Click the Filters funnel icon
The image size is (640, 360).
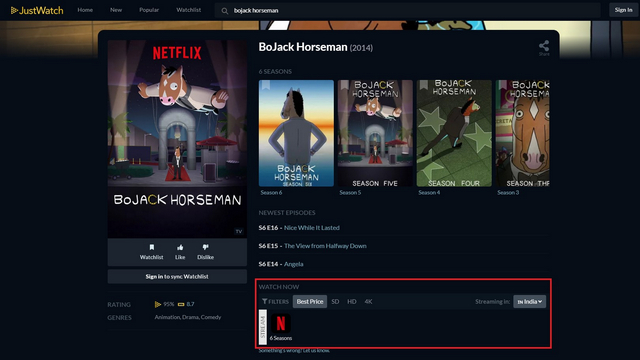pyautogui.click(x=264, y=301)
